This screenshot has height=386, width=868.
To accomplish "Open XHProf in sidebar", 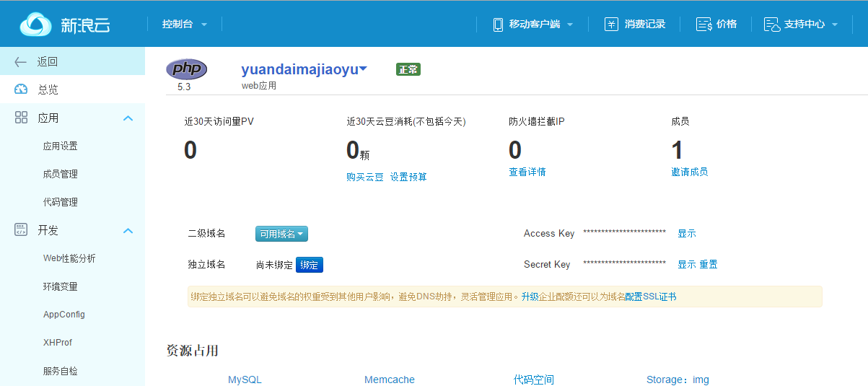I will point(58,343).
